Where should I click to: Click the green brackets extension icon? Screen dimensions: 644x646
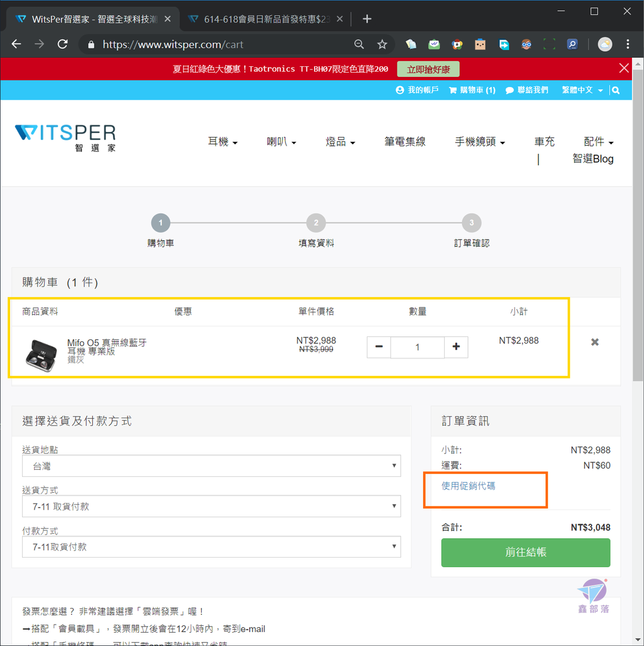click(x=549, y=44)
